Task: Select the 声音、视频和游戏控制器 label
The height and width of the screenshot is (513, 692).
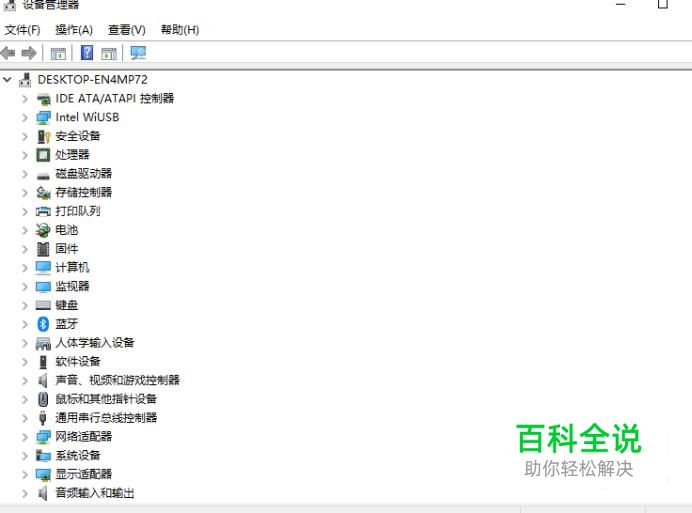Action: click(x=117, y=380)
